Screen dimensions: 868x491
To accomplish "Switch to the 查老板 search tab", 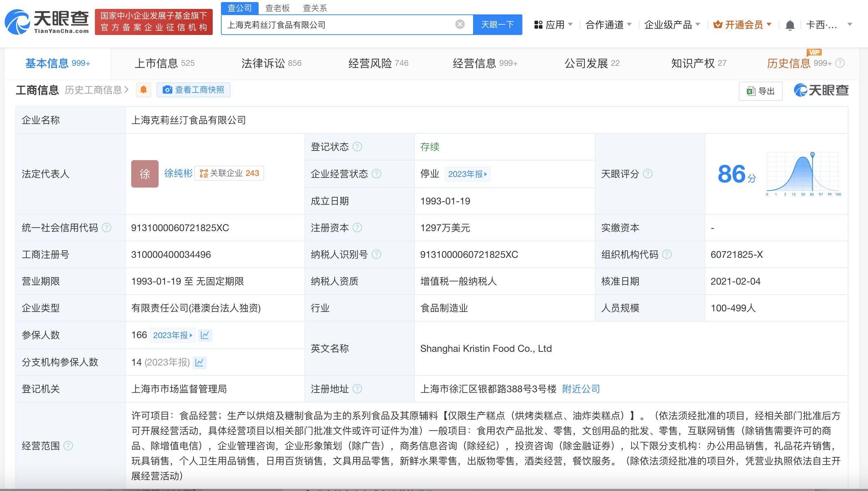I will click(x=277, y=8).
